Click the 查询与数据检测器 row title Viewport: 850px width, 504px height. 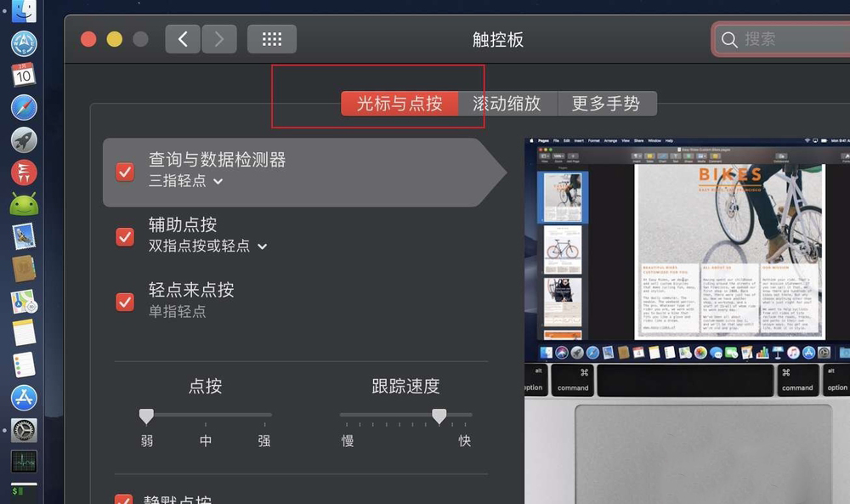217,159
